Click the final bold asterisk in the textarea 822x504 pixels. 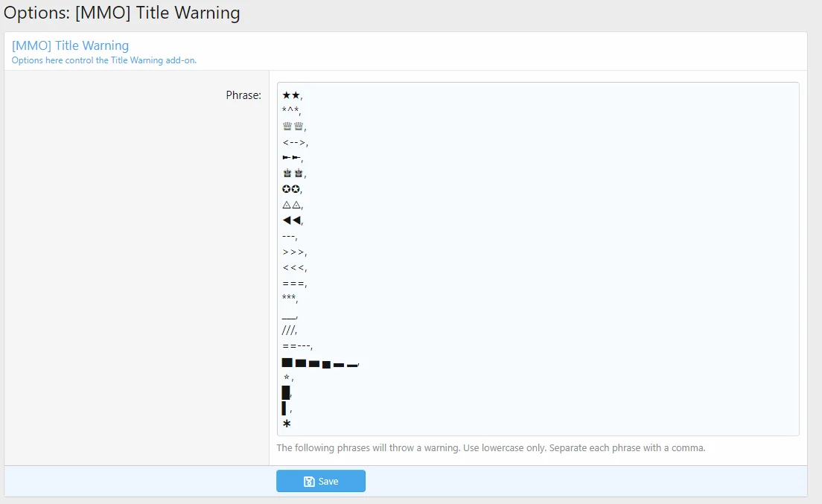(287, 424)
